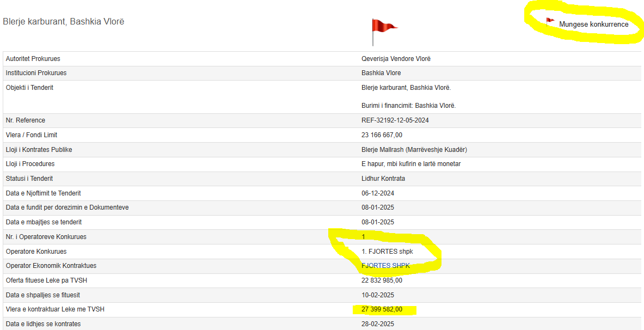Click the small red flag beside Mungese konkurrence
The height and width of the screenshot is (330, 644).
click(x=550, y=22)
